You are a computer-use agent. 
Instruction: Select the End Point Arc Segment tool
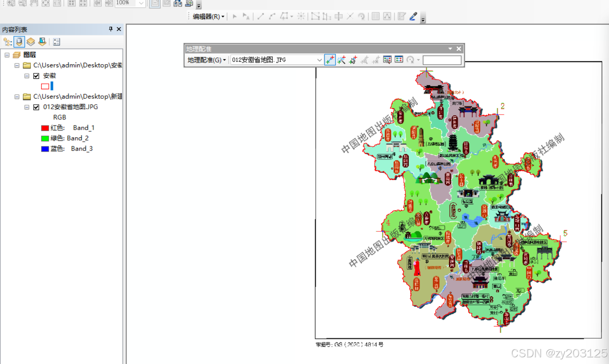(272, 17)
